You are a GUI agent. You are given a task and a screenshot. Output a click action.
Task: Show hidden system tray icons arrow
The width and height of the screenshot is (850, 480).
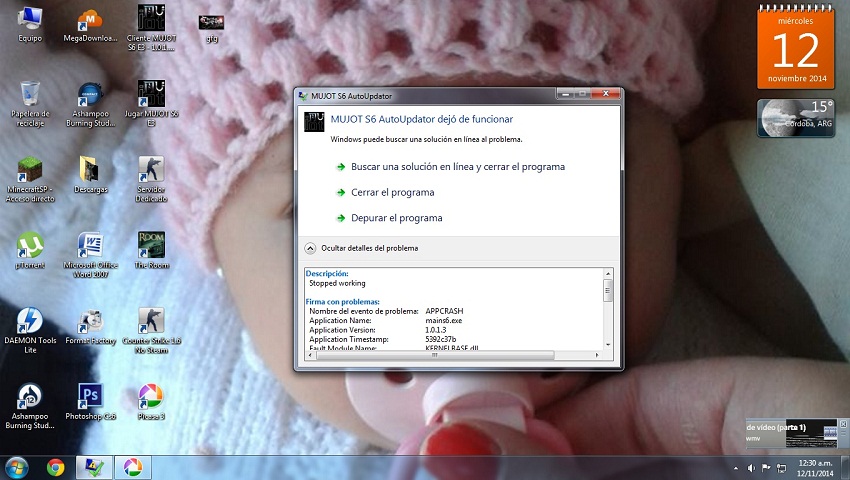point(736,467)
